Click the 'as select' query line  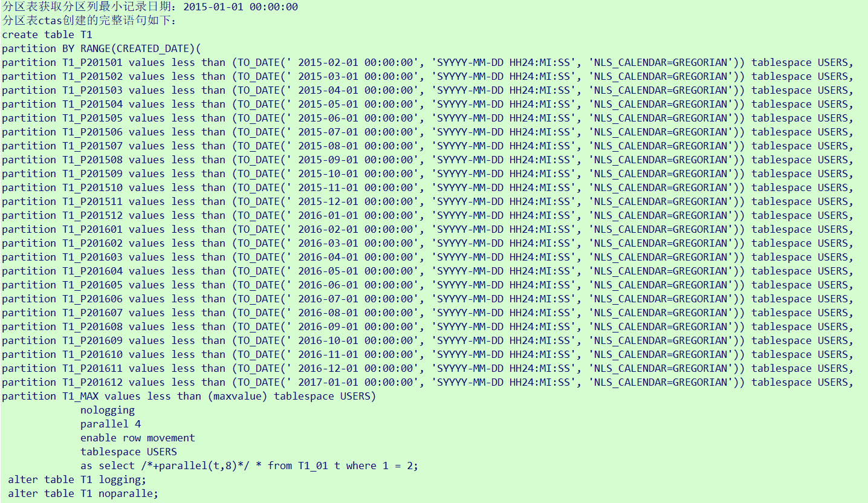coord(250,466)
